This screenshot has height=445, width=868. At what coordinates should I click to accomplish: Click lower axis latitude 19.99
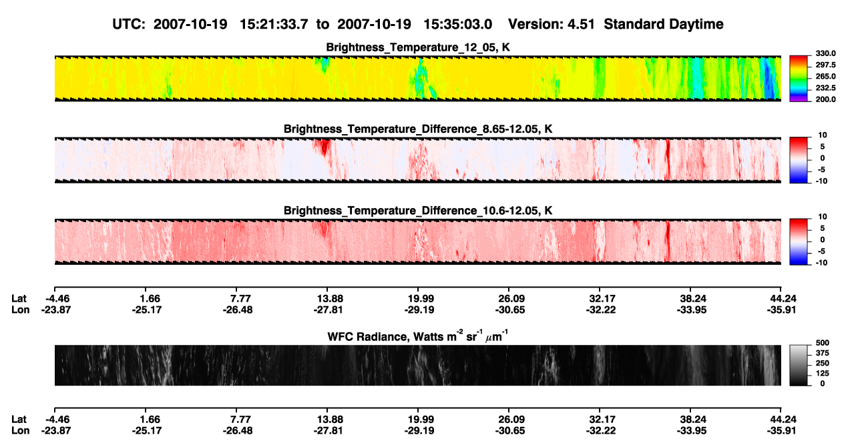(418, 419)
